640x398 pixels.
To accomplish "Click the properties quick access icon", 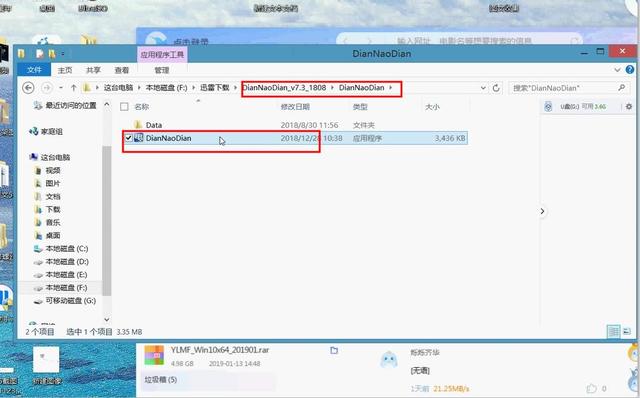I will point(40,53).
